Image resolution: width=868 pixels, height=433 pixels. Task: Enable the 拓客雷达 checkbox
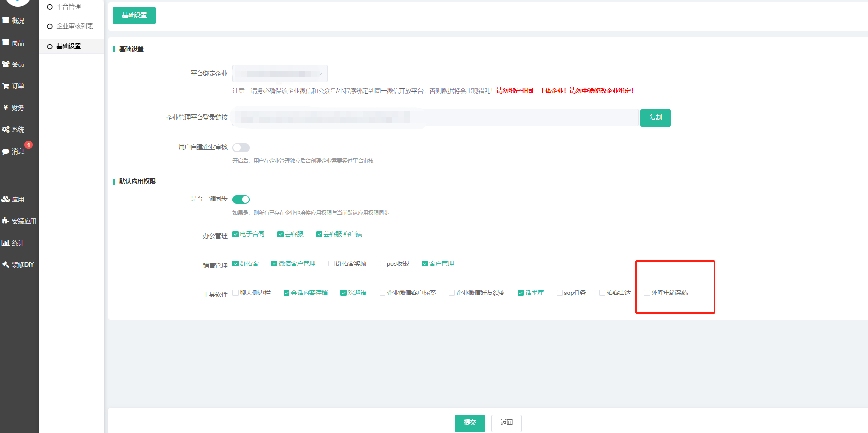[x=602, y=293]
